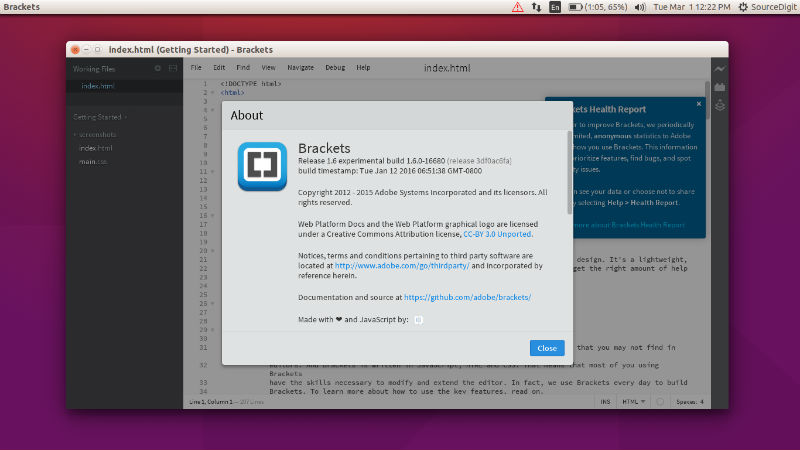The width and height of the screenshot is (800, 450).
Task: Expand the screenshots folder
Action: [x=95, y=135]
